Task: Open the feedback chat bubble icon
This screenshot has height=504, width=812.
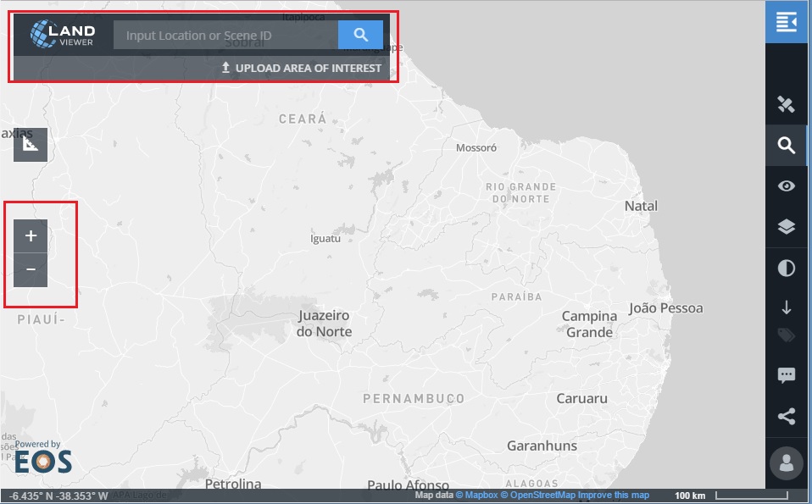Action: tap(786, 374)
